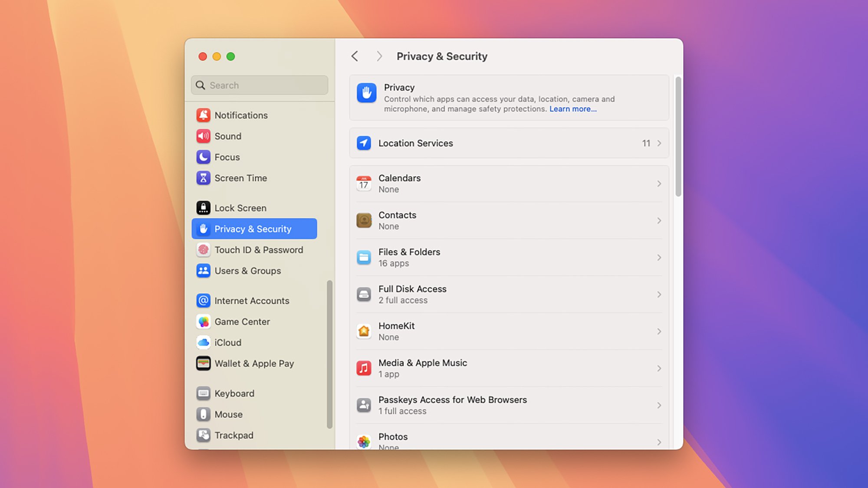Screen dimensions: 868x488
Task: Click the '16 apps' text
Action: pos(394,263)
